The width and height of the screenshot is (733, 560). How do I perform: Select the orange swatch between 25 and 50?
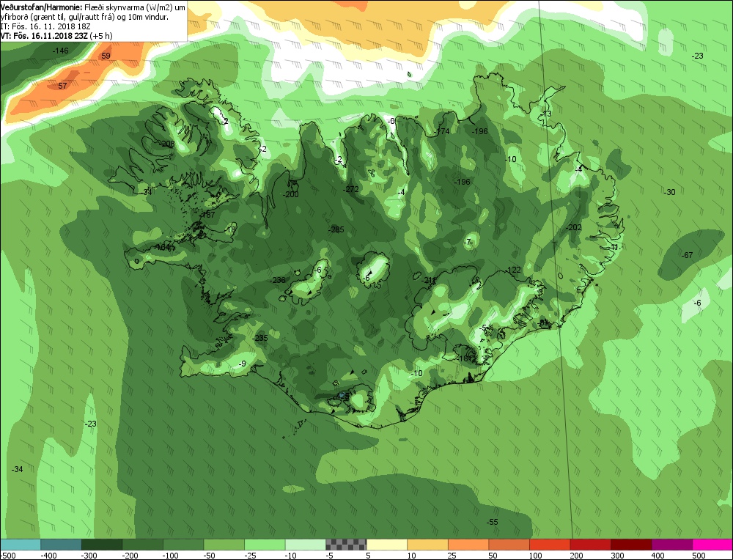(468, 545)
